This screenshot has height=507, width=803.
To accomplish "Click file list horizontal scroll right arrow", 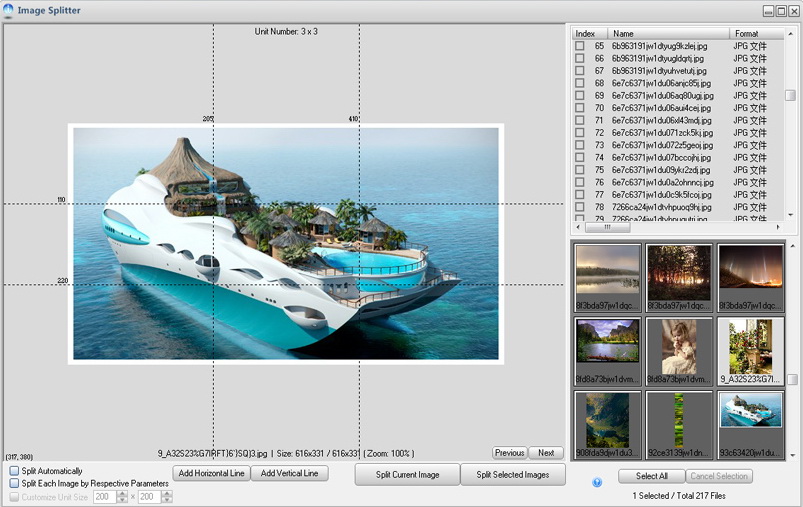I will (778, 227).
